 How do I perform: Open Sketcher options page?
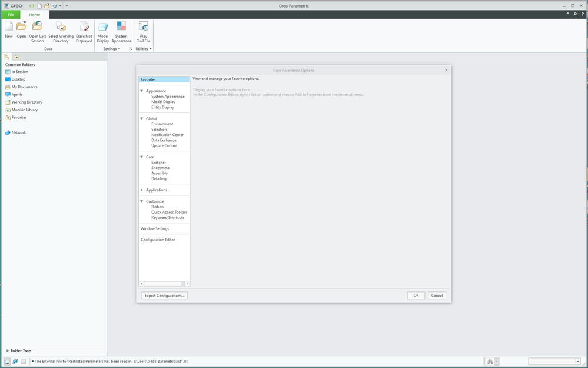pos(159,163)
